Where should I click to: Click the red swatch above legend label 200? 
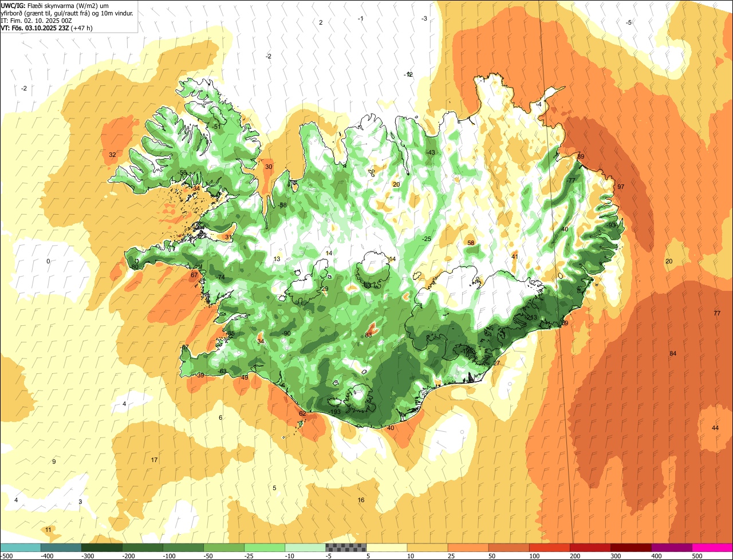(x=590, y=547)
